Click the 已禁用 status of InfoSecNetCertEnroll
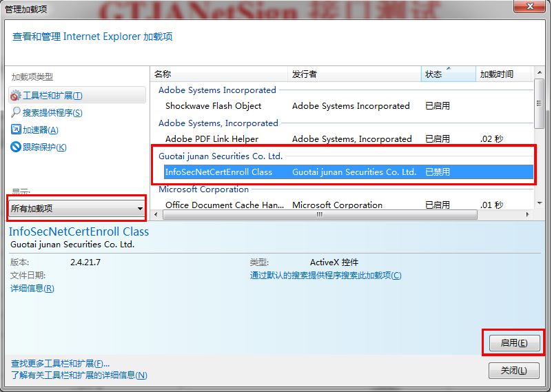552x392 pixels. click(438, 172)
